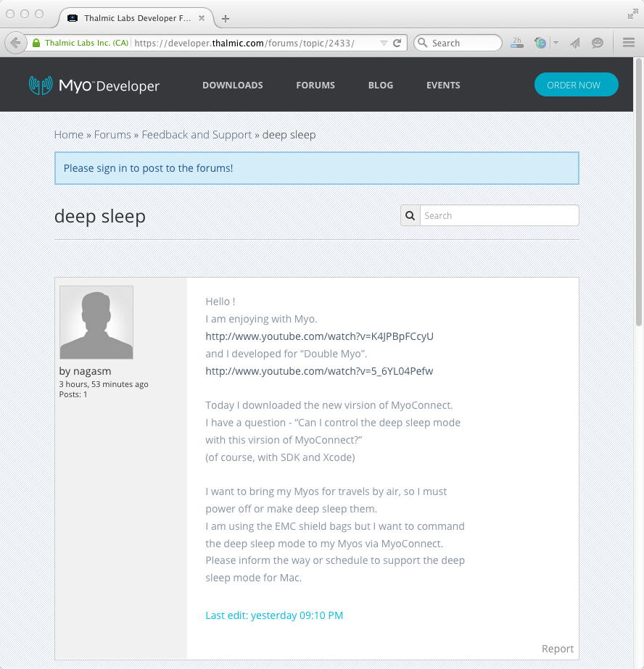
Task: Open the 2h timer toolbar icon
Action: click(517, 43)
